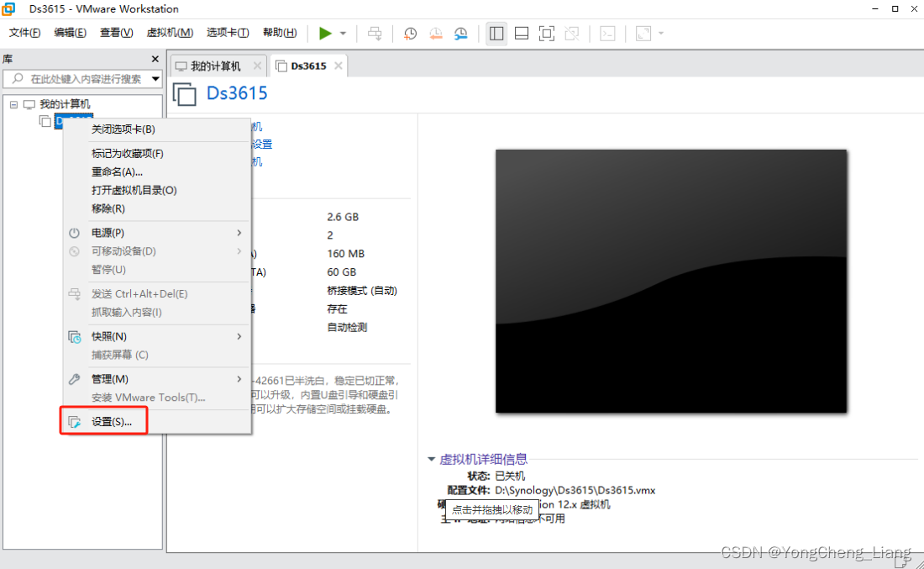924x569 pixels.
Task: Click the settings icon beside 设置(S)
Action: click(74, 422)
